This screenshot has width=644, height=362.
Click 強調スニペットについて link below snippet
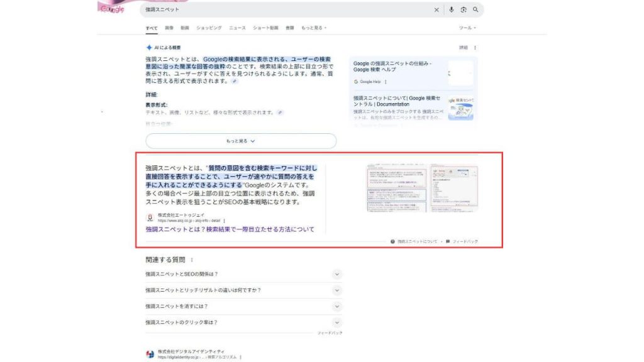click(418, 241)
